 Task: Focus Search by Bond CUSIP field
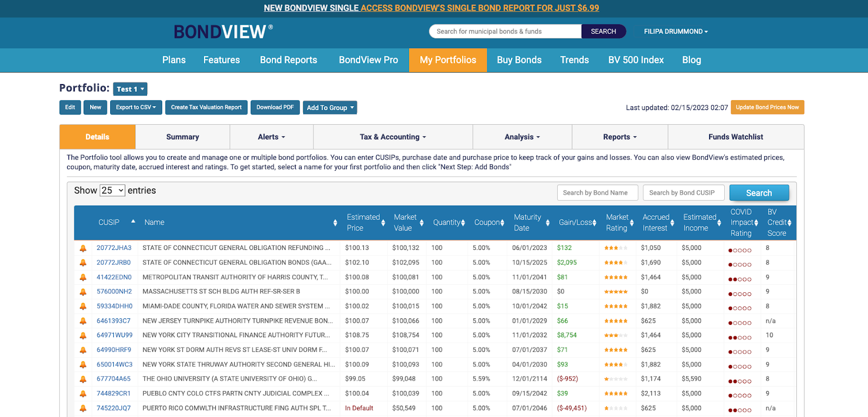pos(684,193)
